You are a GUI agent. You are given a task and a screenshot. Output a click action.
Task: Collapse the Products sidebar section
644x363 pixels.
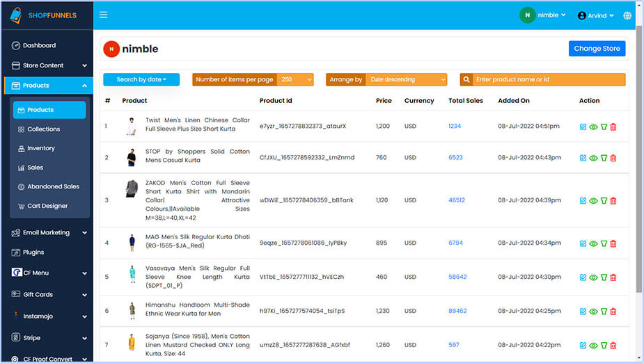point(49,86)
